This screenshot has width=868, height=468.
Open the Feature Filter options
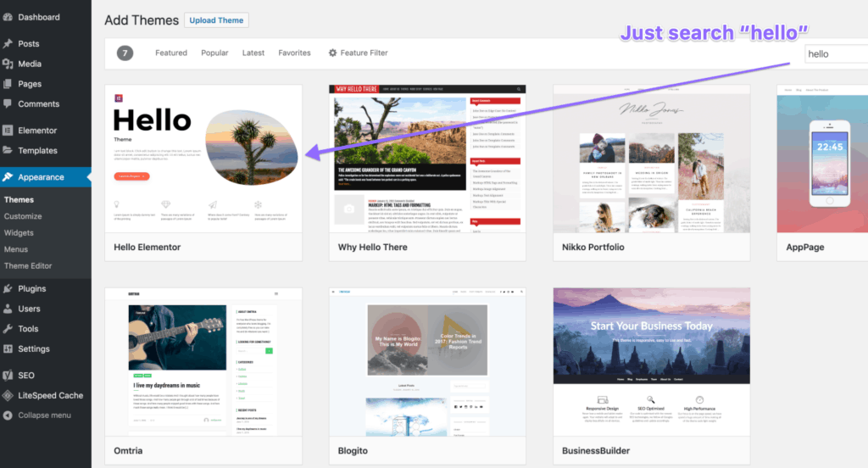click(x=359, y=53)
